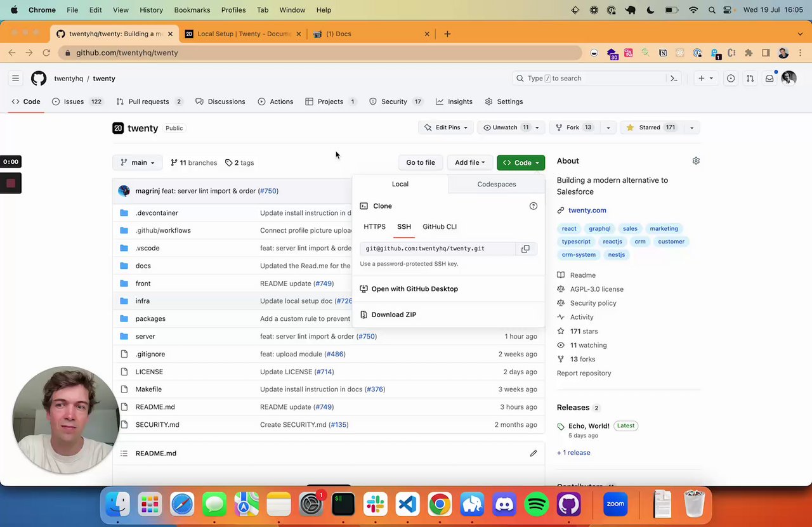Select the GitHub CLI clone option

click(440, 226)
